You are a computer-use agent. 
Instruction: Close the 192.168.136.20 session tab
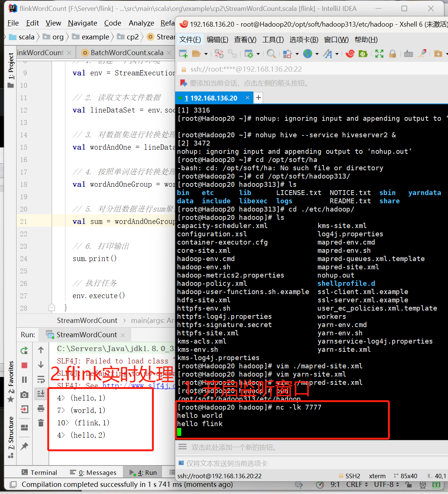click(247, 98)
